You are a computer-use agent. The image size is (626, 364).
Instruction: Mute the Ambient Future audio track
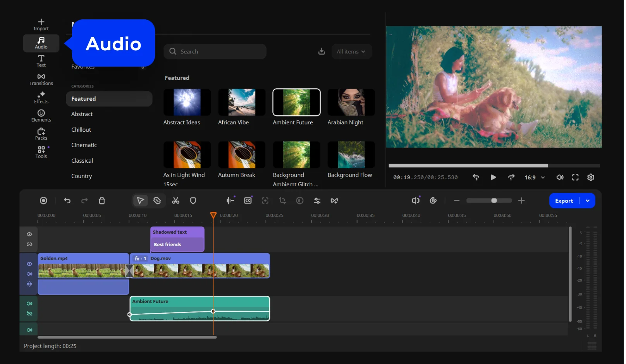click(x=29, y=304)
